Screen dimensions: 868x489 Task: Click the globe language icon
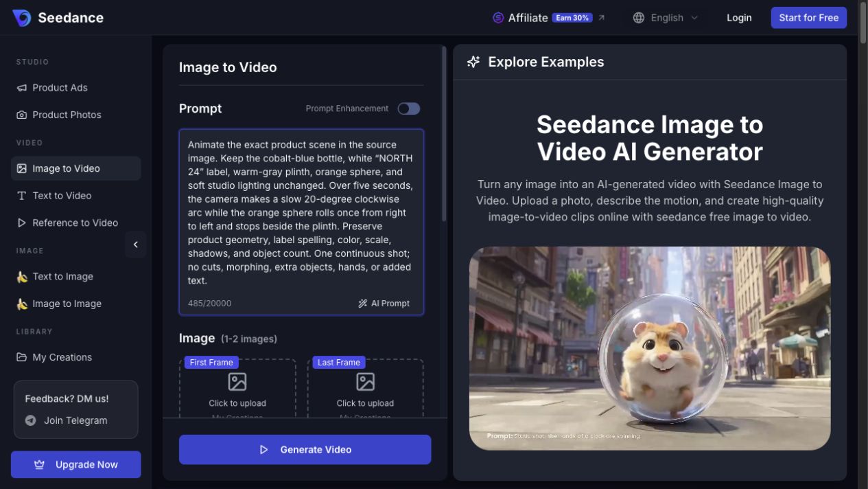tap(639, 18)
